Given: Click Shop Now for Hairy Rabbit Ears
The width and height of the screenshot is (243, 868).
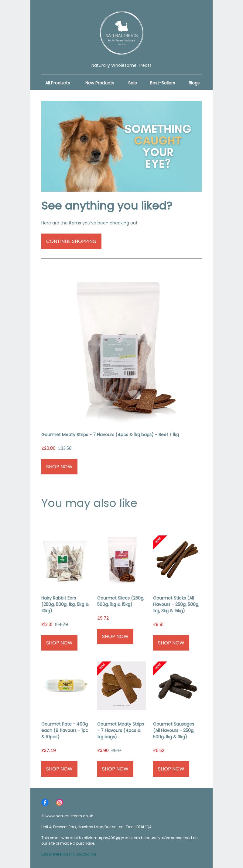Looking at the screenshot, I should (x=59, y=643).
